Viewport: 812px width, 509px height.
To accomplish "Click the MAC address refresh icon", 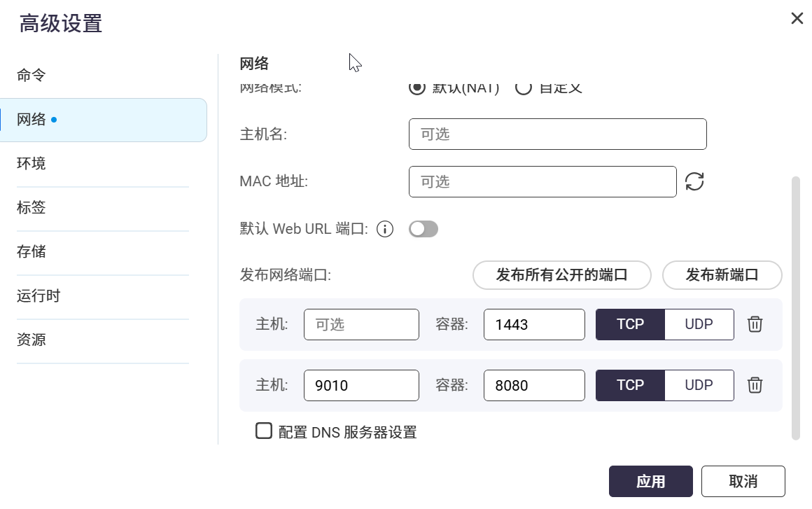I will (x=694, y=182).
